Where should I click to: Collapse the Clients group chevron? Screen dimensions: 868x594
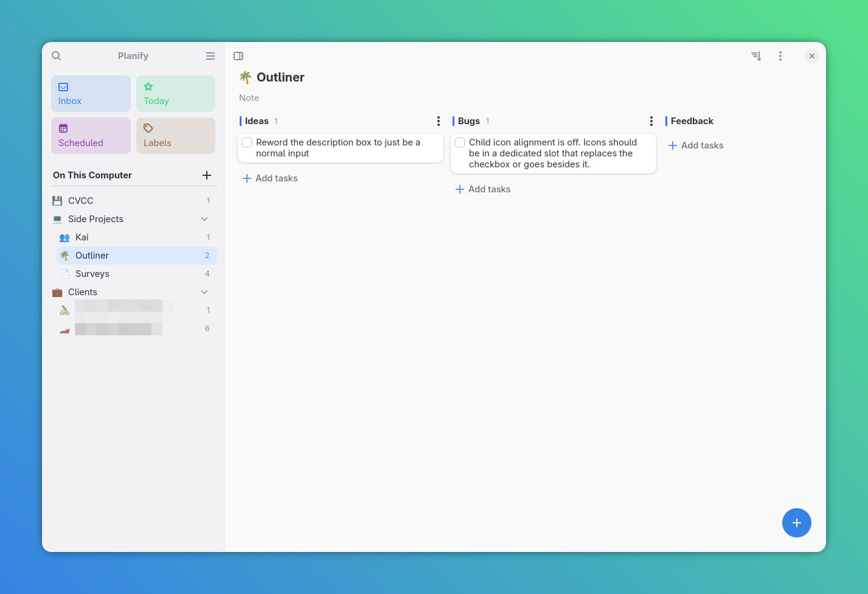click(204, 292)
